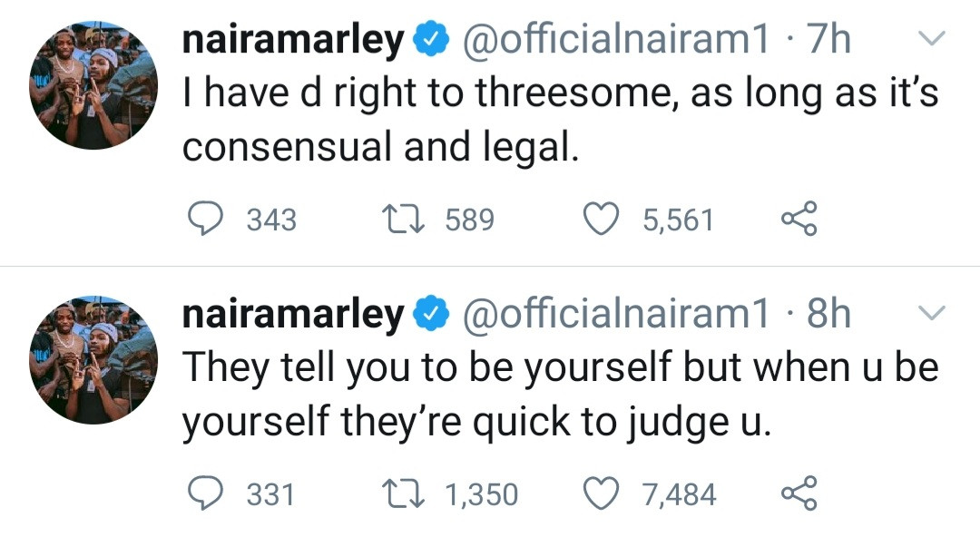Reply to the 'be yourself' tweet
980x537 pixels.
[x=205, y=494]
